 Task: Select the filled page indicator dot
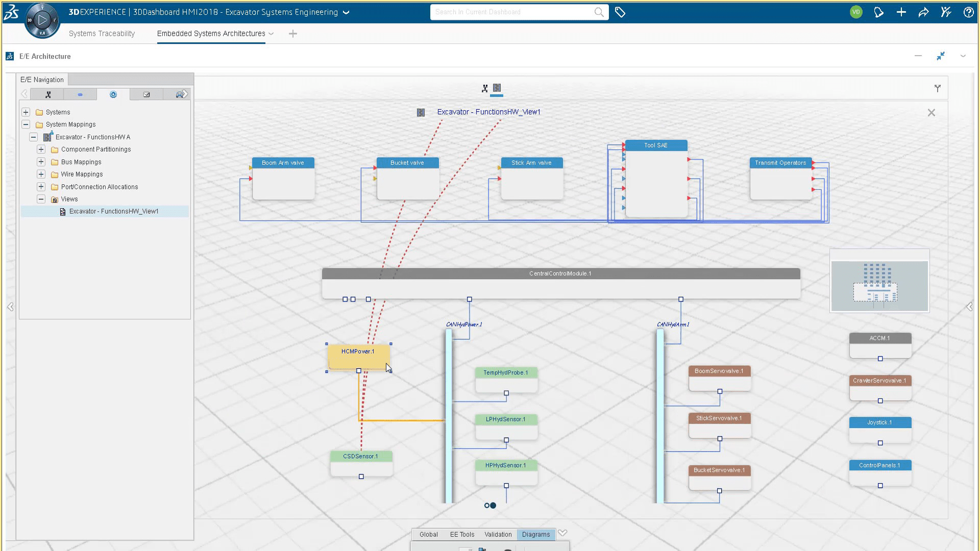pos(493,506)
